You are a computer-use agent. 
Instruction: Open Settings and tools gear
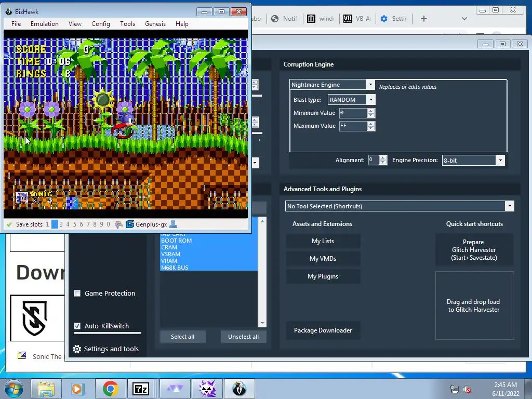click(x=77, y=349)
